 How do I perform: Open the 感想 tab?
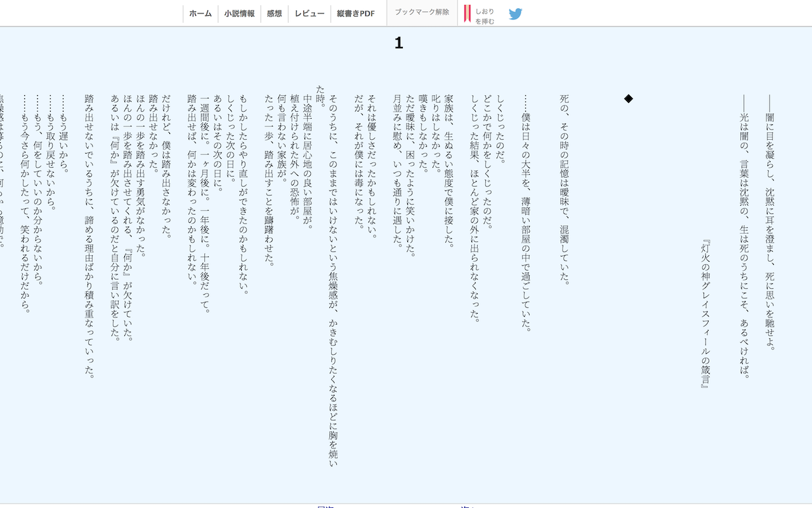[x=274, y=13]
